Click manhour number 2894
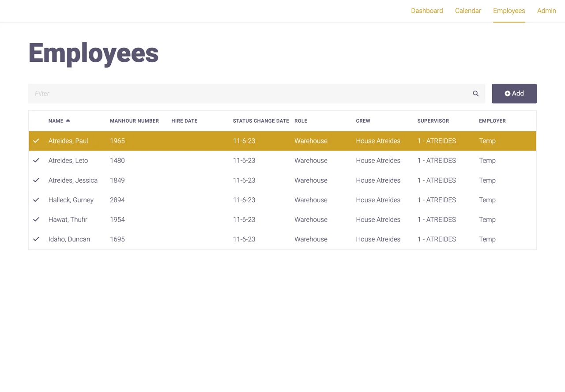 [x=117, y=200]
